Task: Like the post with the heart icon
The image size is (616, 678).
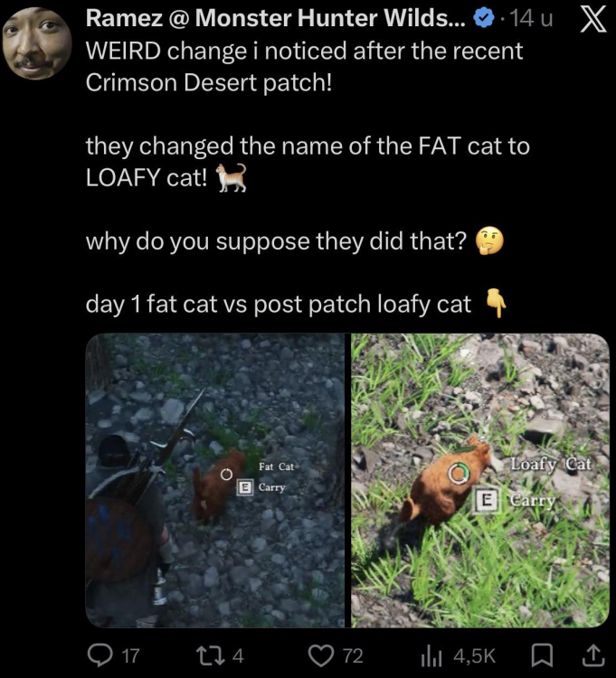Action: click(x=321, y=655)
